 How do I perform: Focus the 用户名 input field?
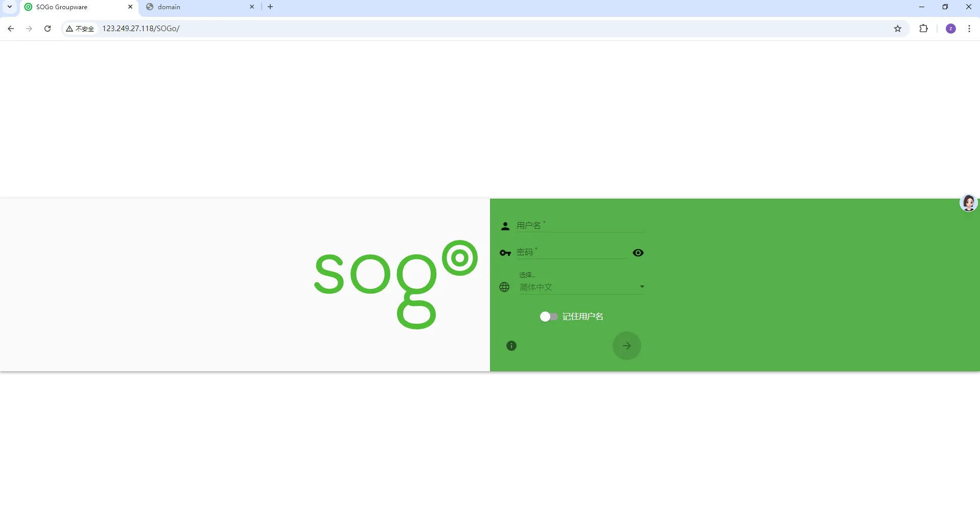coord(581,225)
